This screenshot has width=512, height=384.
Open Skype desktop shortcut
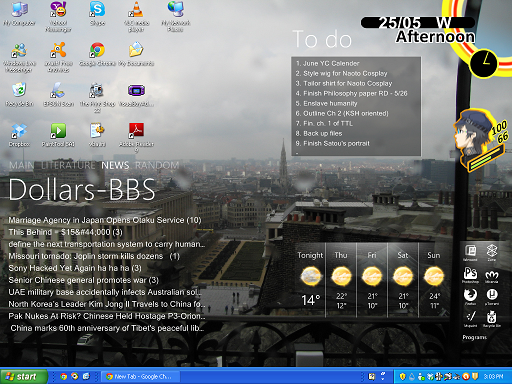pos(97,14)
